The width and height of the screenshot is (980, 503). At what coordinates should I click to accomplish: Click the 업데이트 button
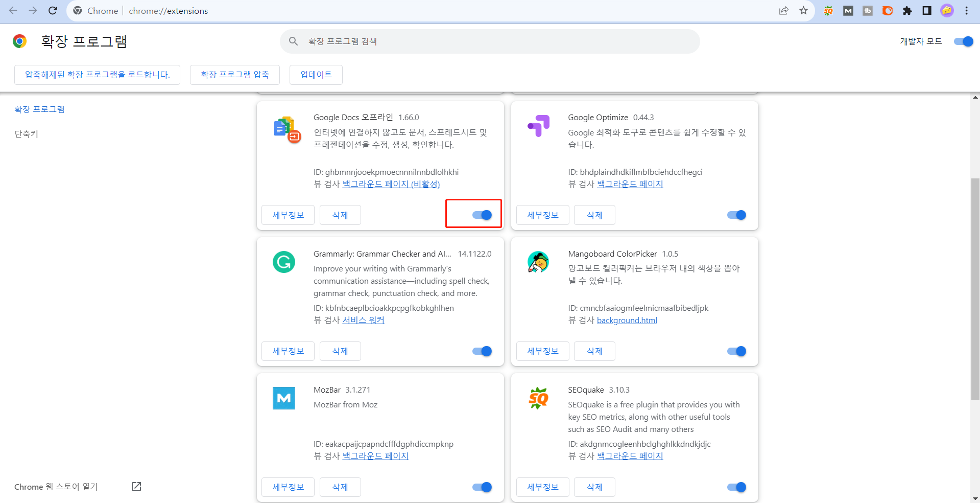(316, 75)
